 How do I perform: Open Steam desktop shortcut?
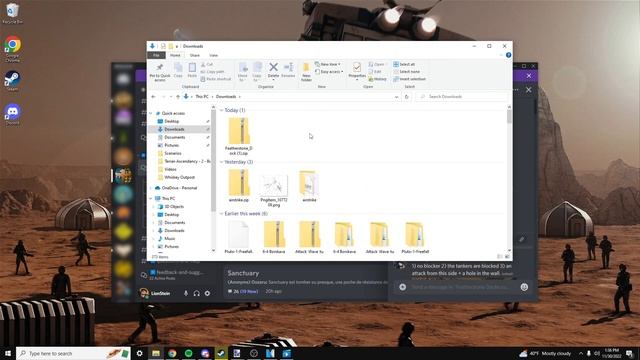pos(13,80)
